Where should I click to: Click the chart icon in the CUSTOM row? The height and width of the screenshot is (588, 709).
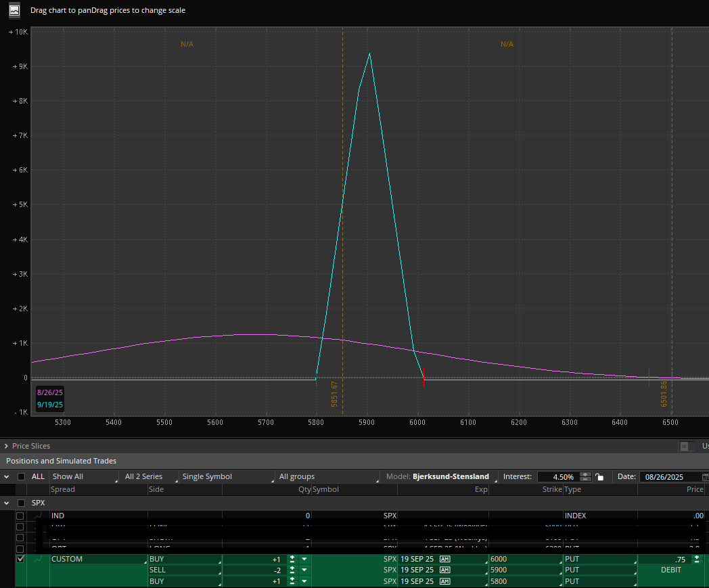point(39,559)
